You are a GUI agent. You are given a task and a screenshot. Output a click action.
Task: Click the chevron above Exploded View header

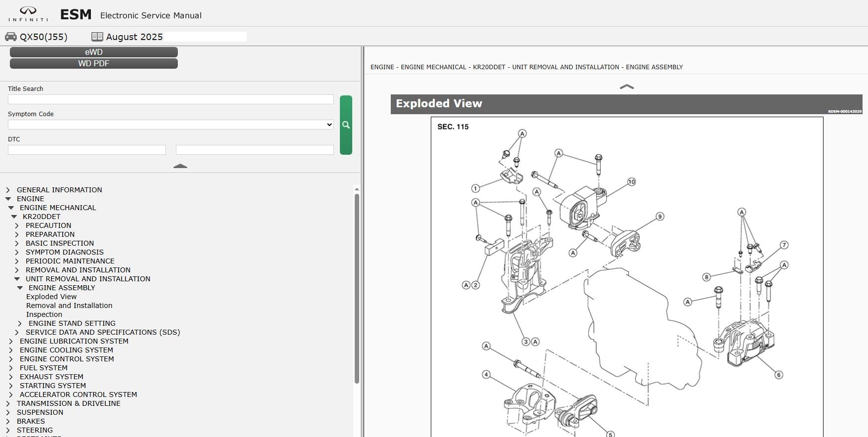(626, 87)
